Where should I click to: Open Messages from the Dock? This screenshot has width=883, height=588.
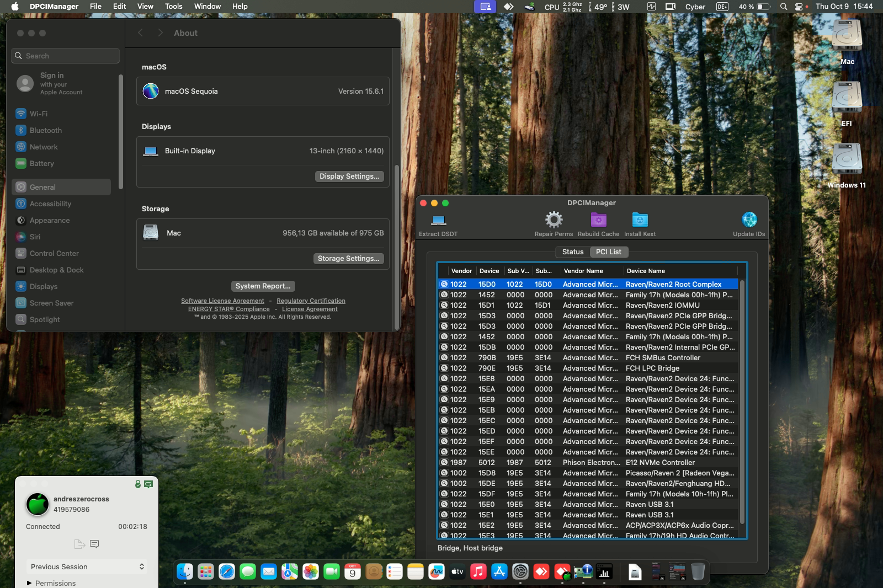click(248, 572)
